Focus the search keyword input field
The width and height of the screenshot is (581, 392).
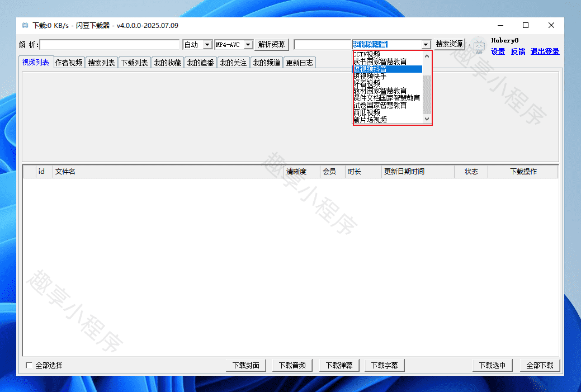pyautogui.click(x=322, y=45)
